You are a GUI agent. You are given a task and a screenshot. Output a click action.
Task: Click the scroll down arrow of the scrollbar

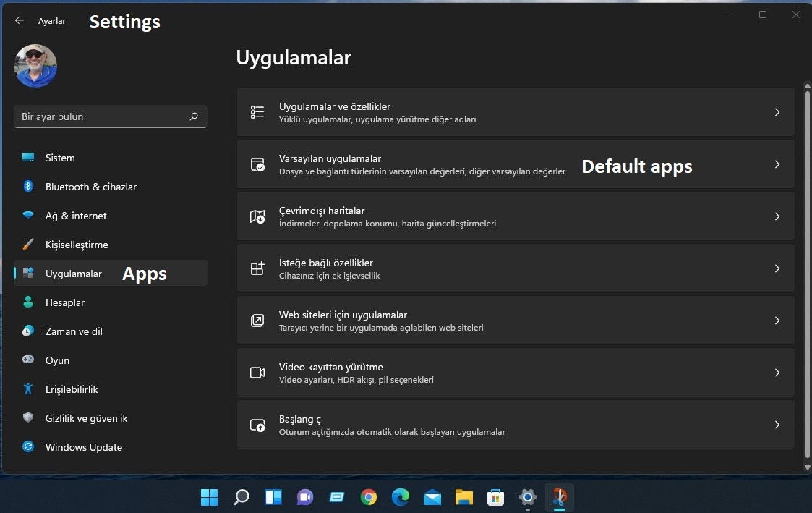coord(807,467)
